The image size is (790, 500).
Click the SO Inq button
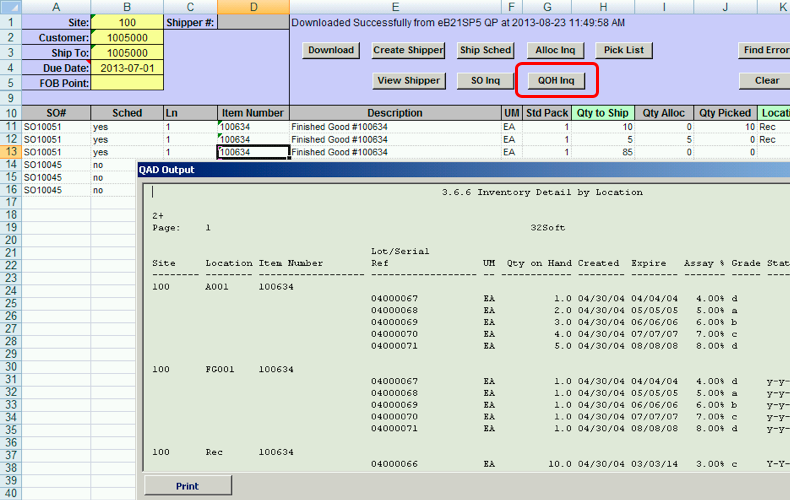point(485,80)
